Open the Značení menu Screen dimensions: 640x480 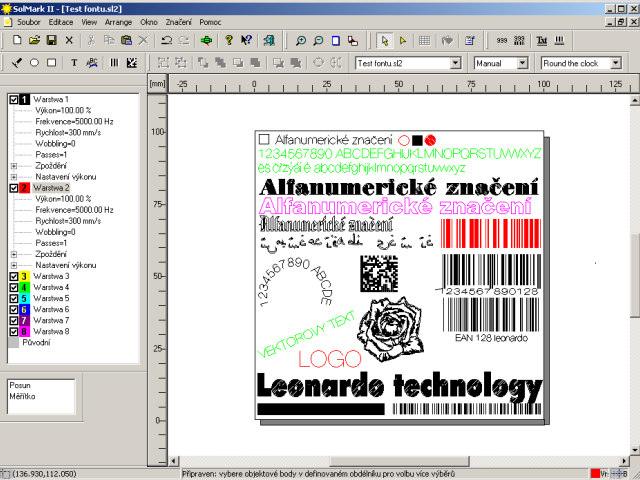178,22
